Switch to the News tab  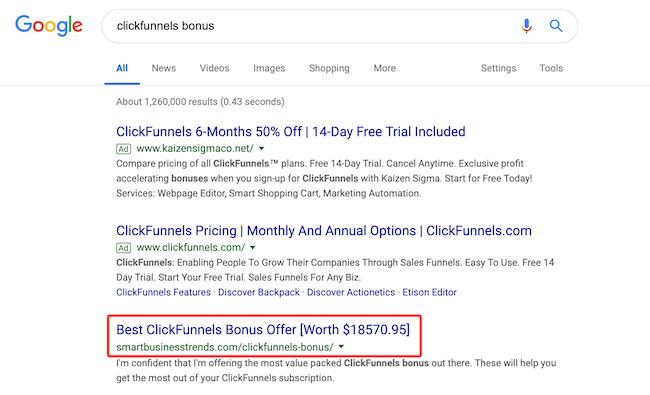164,68
